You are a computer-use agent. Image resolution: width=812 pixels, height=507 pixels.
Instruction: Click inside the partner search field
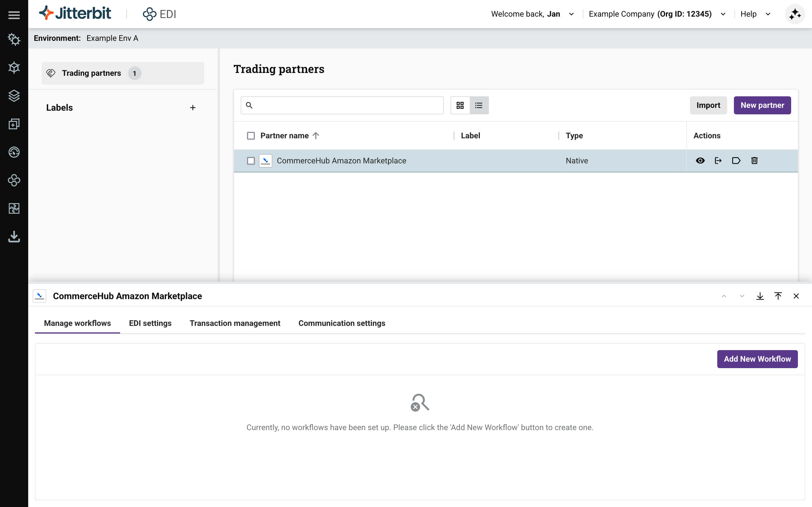[x=342, y=105]
